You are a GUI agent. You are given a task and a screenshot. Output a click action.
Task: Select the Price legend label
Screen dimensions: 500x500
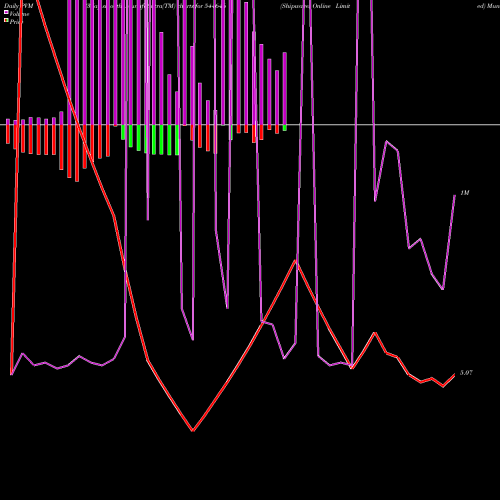pos(16,22)
